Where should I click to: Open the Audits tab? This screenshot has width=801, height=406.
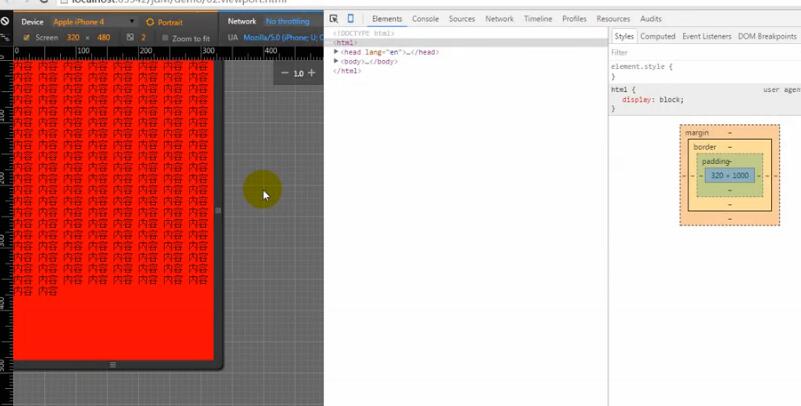click(x=651, y=19)
